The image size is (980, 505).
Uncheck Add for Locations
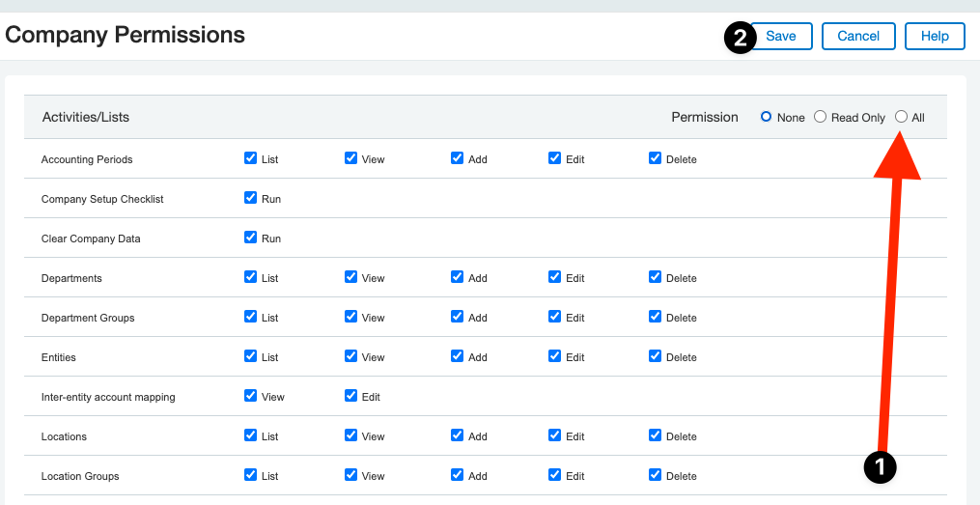[x=457, y=435]
